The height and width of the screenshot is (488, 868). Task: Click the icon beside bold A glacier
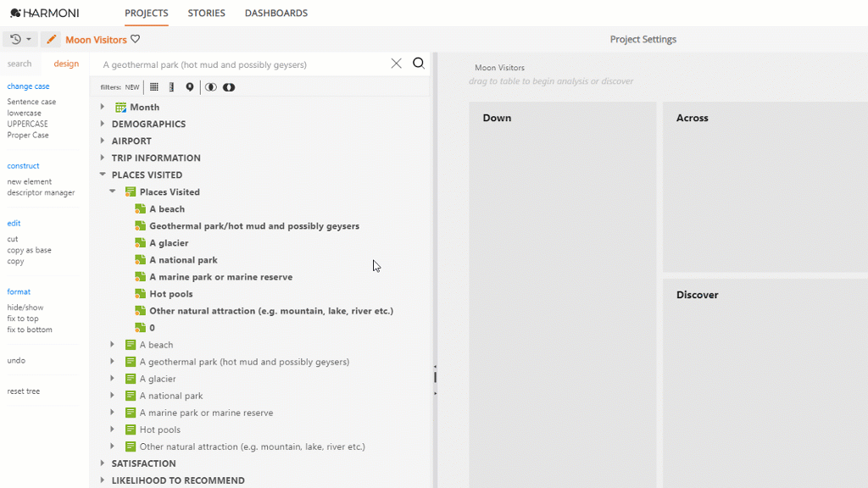(x=140, y=243)
